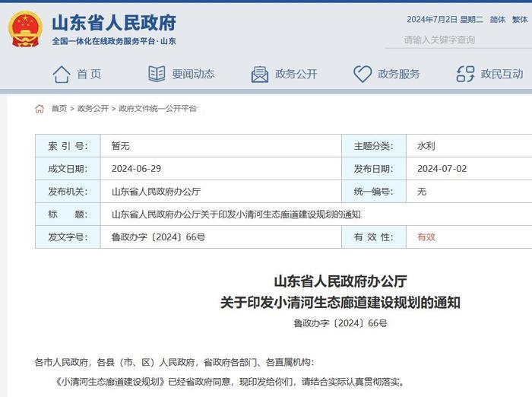Click the 发布机关 label cell

(68, 192)
